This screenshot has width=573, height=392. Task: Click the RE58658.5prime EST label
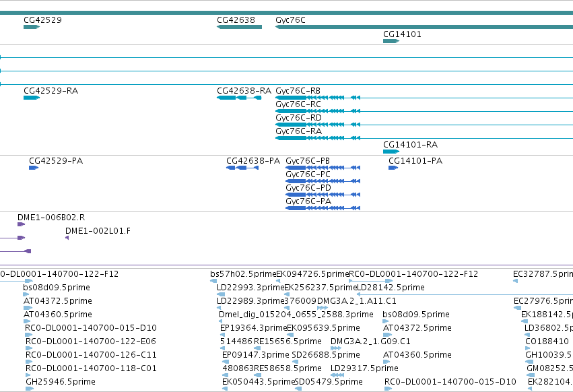(288, 368)
